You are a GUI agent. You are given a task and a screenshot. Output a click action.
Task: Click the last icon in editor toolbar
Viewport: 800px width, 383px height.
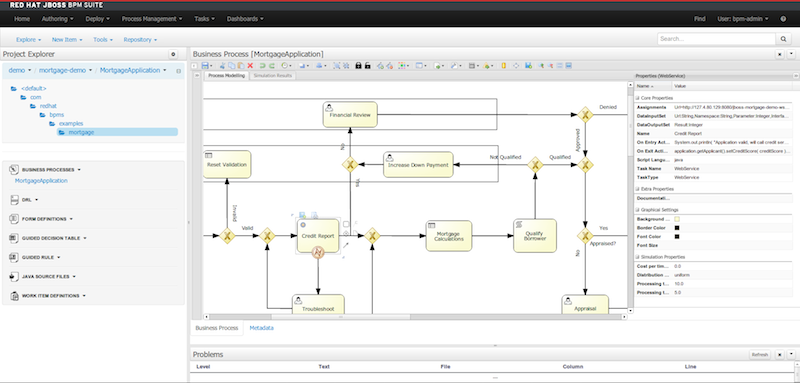coord(568,65)
